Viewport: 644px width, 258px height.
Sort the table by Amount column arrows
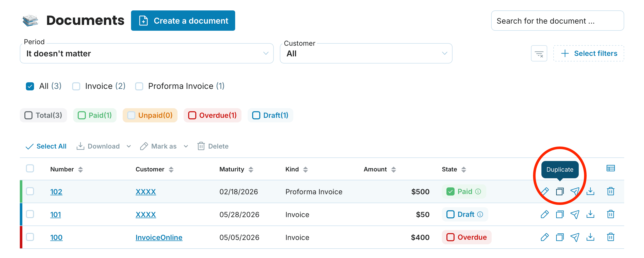coord(394,169)
